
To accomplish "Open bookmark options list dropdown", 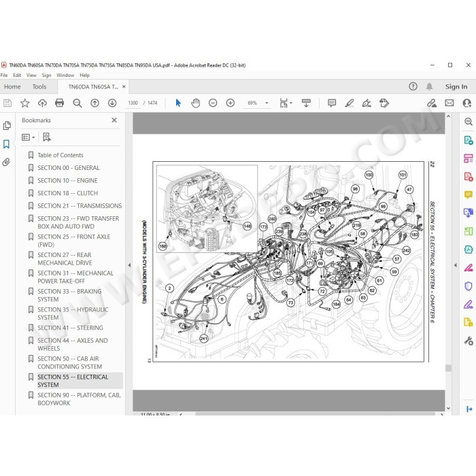I will (x=29, y=137).
